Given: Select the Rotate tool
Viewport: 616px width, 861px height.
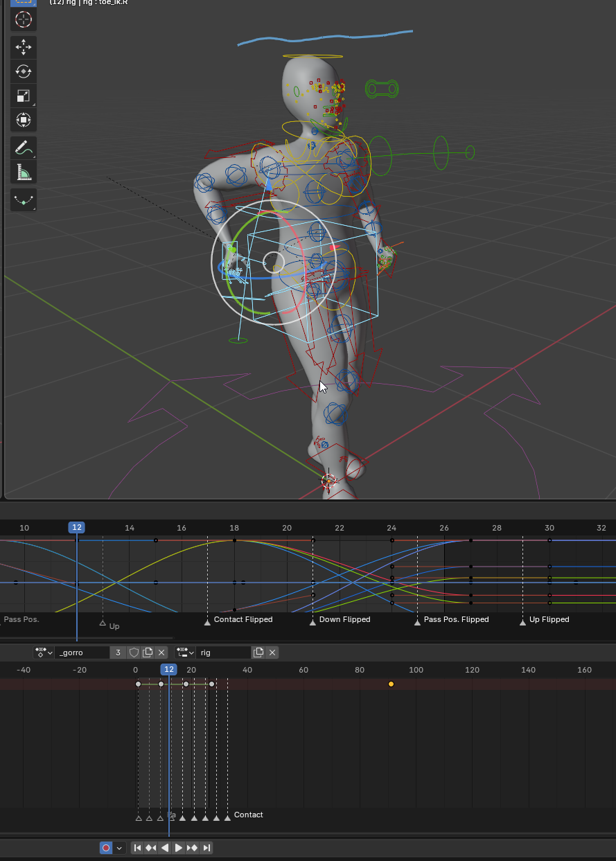Looking at the screenshot, I should (24, 71).
